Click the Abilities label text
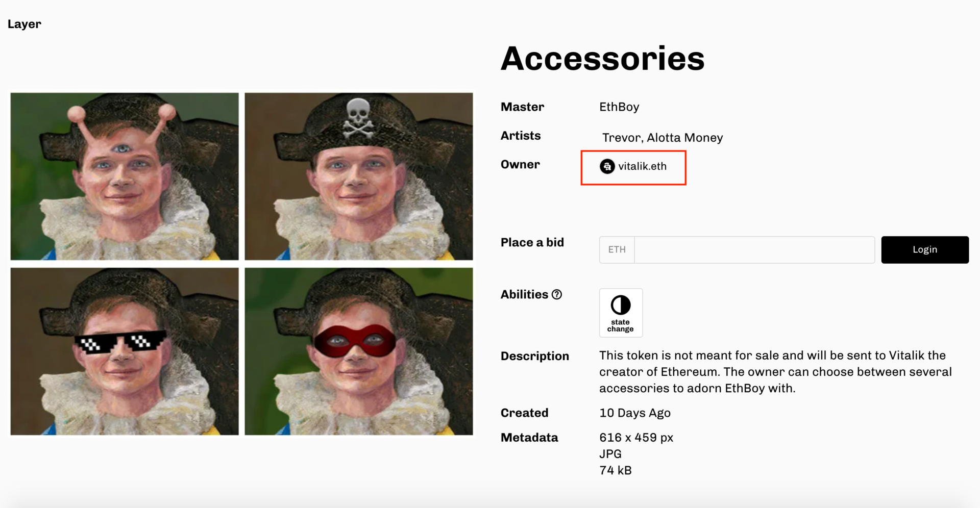This screenshot has width=980, height=508. coord(524,294)
